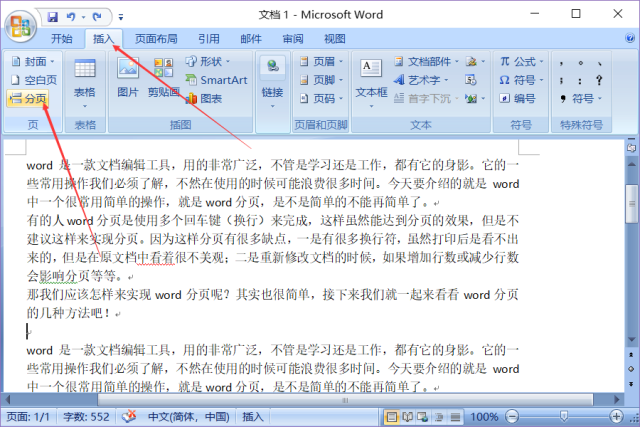640x427 pixels.
Task: Open the Home (开始) tab
Action: (x=62, y=39)
